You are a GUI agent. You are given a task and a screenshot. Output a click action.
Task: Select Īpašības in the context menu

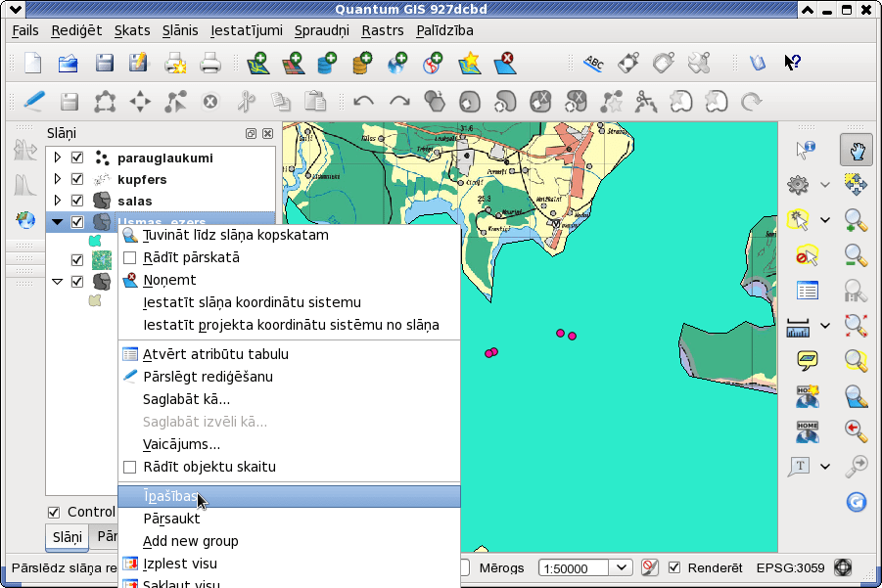(x=289, y=496)
